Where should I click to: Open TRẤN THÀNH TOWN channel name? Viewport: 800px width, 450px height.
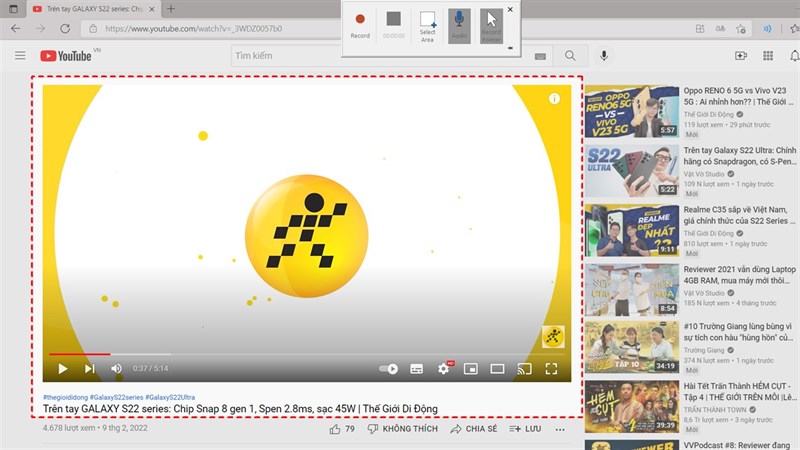coord(715,410)
